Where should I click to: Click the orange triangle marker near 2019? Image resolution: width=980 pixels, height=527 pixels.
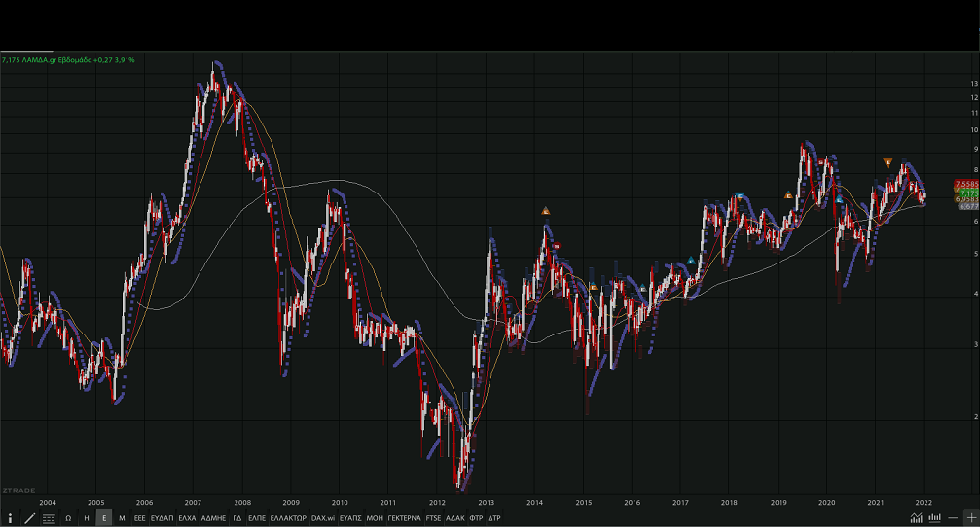788,195
